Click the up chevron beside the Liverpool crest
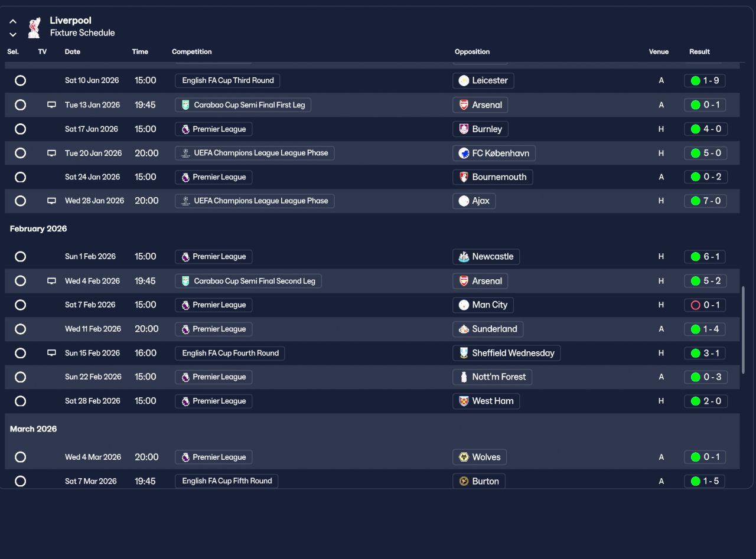 pyautogui.click(x=13, y=22)
